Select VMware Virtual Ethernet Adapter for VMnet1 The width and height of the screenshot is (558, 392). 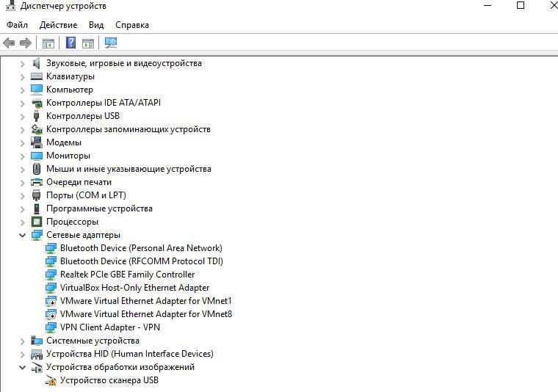pos(146,301)
